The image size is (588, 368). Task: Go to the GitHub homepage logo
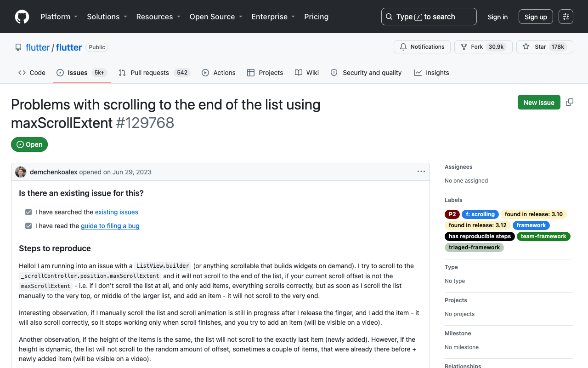point(22,17)
